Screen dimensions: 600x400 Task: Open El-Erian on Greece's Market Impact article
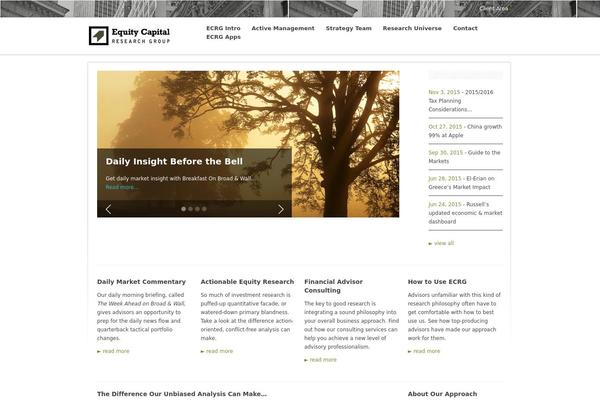click(461, 183)
